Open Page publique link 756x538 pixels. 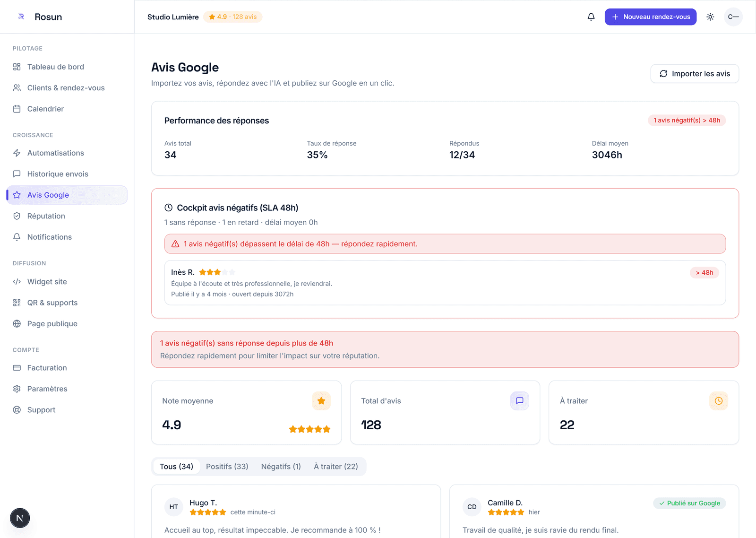[x=67, y=324]
